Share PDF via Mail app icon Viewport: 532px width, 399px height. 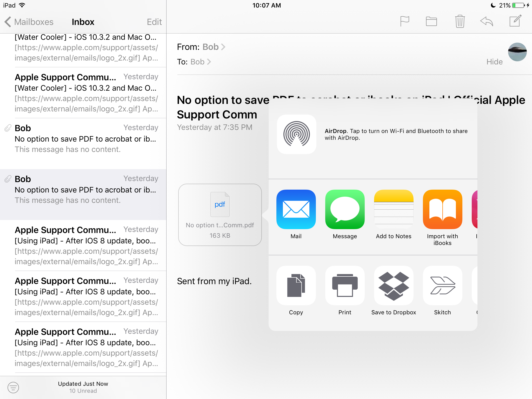tap(296, 209)
